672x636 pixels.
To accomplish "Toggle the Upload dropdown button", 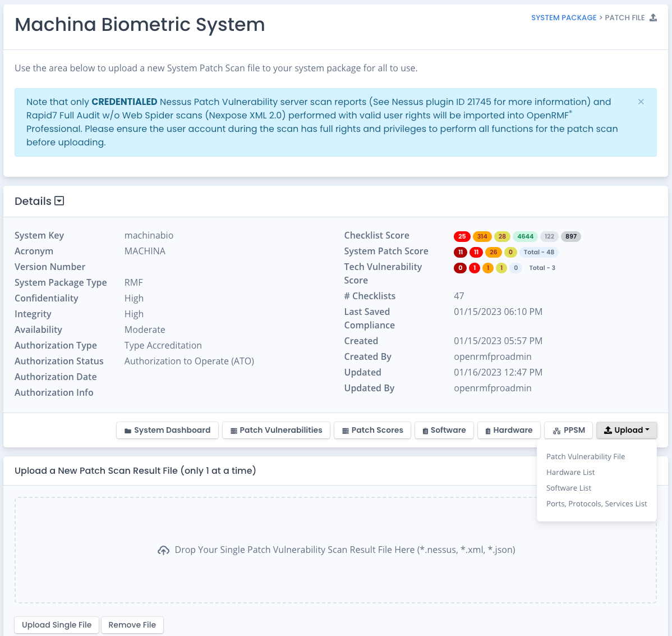I will [627, 430].
